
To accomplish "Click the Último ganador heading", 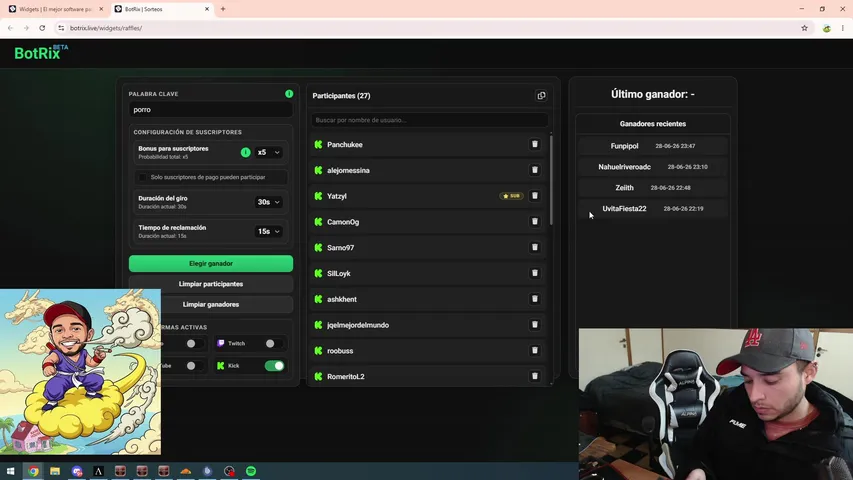I will click(x=652, y=94).
